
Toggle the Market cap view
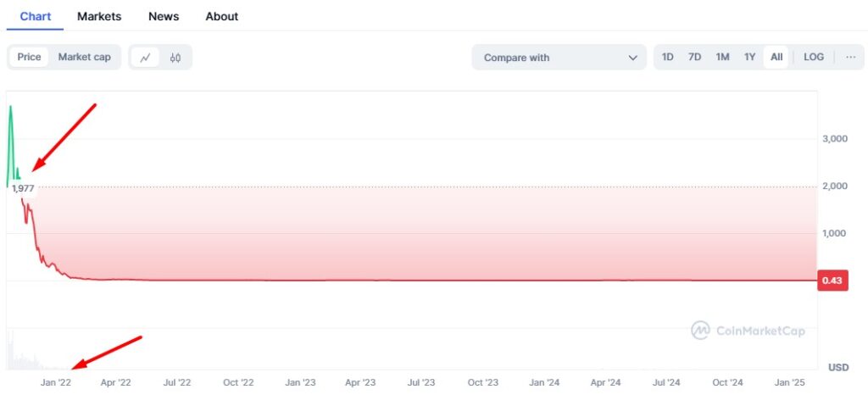(84, 57)
